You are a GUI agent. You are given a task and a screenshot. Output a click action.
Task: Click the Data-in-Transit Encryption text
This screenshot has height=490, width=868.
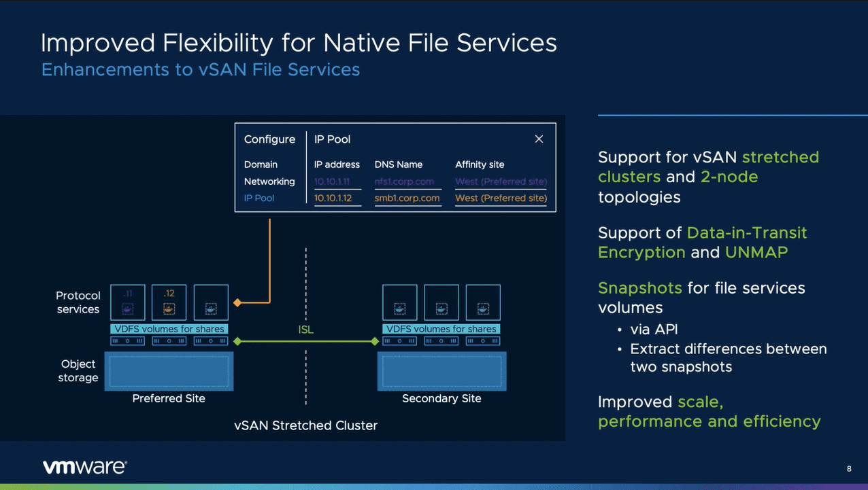tap(703, 242)
